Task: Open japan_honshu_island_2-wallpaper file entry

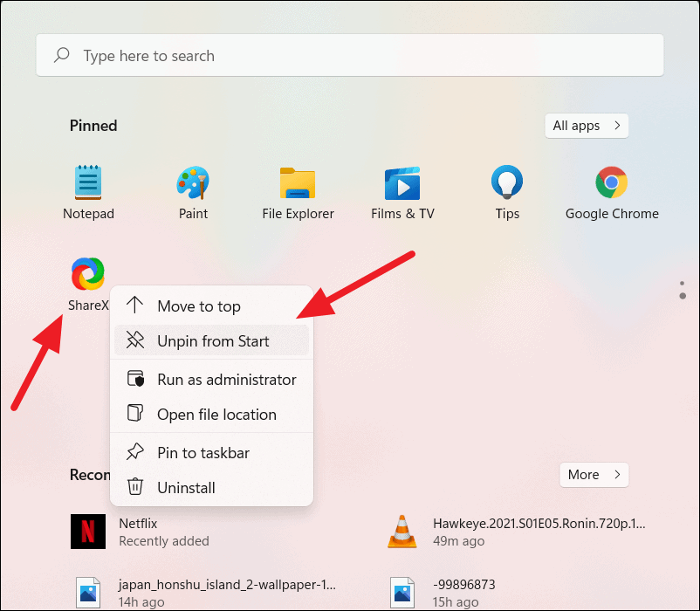Action: 205,593
